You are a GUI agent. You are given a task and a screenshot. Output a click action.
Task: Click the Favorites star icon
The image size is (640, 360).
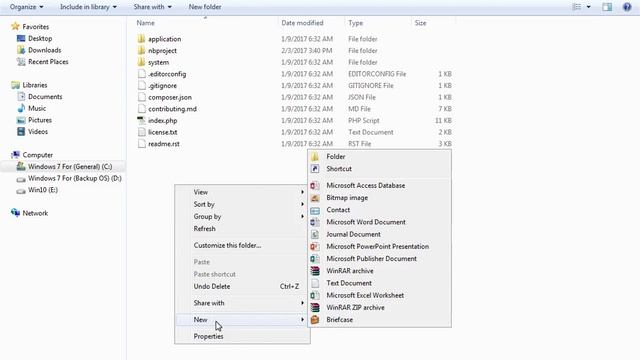(x=16, y=27)
